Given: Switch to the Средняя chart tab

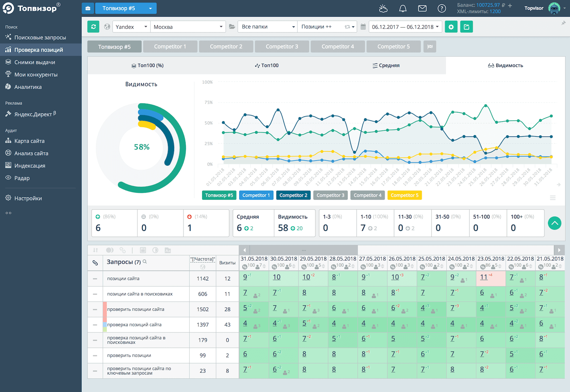Looking at the screenshot, I should (386, 65).
